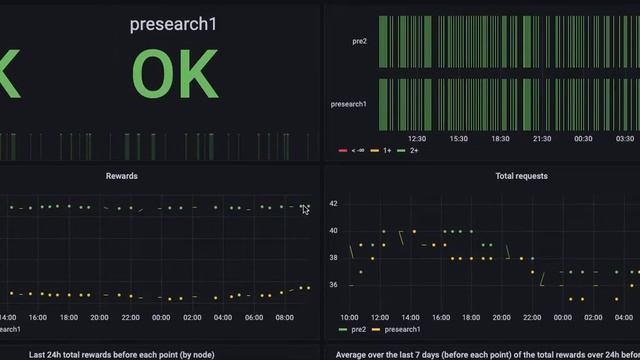This screenshot has height=360, width=640.
Task: Click 02:00 on the Rewards time axis
Action: click(x=192, y=317)
